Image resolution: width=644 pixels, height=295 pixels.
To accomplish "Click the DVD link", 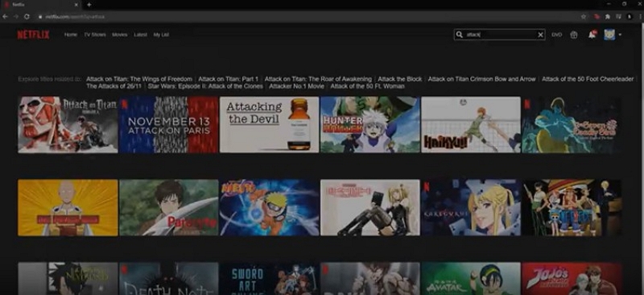I will tap(556, 35).
